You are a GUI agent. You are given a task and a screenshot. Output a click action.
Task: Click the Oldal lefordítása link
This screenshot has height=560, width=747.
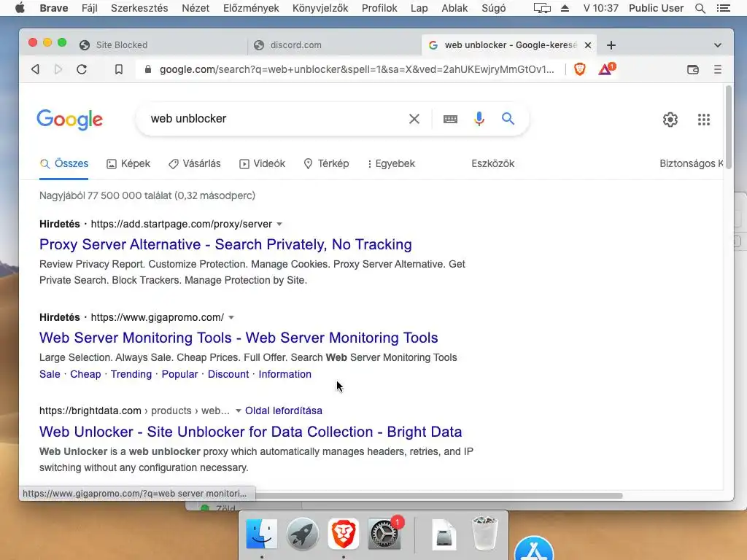284,411
